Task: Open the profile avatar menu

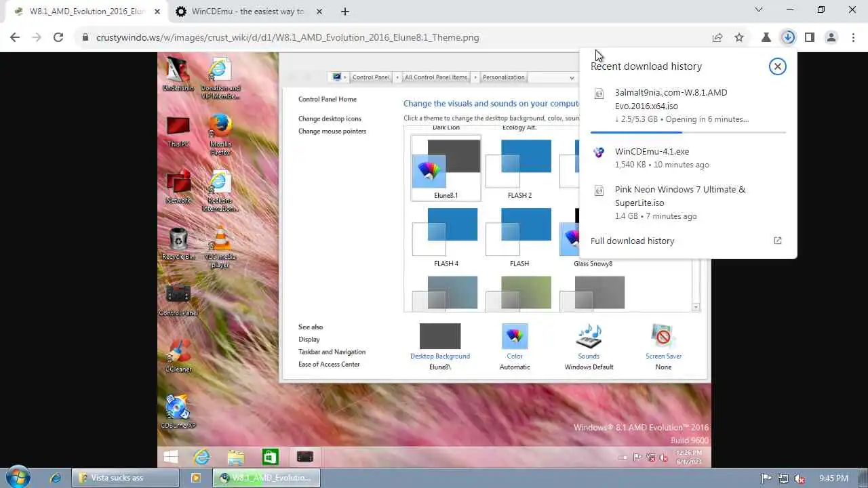Action: (x=831, y=37)
